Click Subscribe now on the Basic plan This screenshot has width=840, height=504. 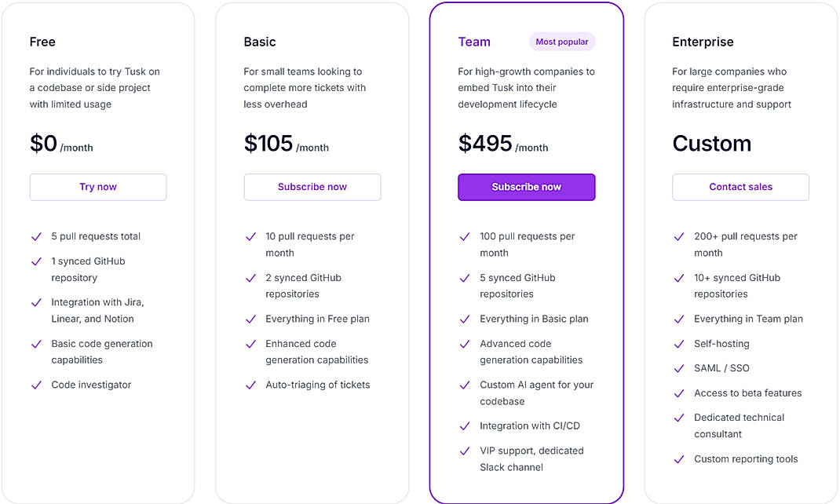[x=312, y=187]
